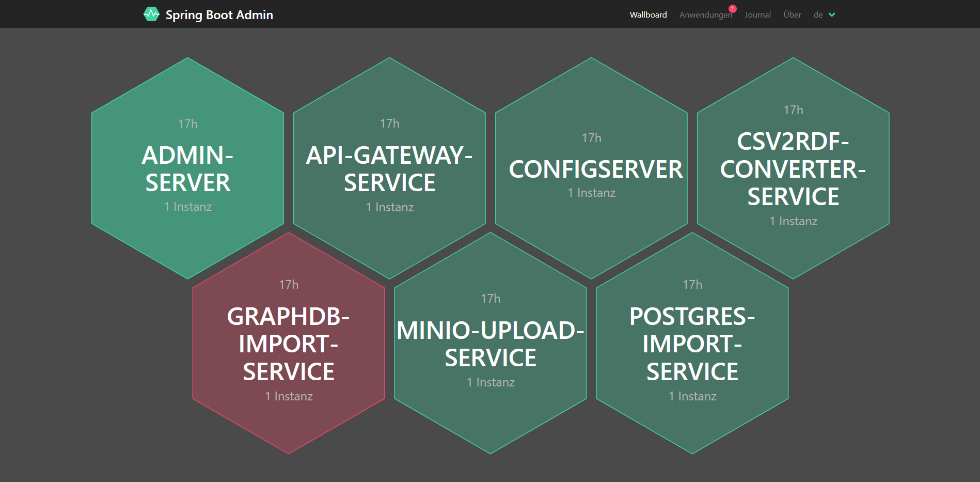Viewport: 980px width, 482px height.
Task: Click the 17h uptime on CSV2RDF-CONVERTER-SERVICE
Action: click(794, 110)
